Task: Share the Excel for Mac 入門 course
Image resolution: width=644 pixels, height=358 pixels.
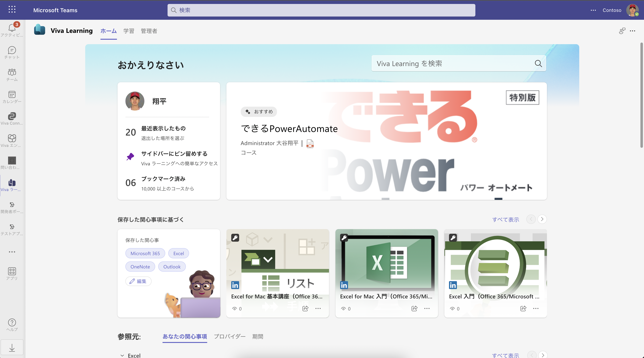Action: (414, 308)
